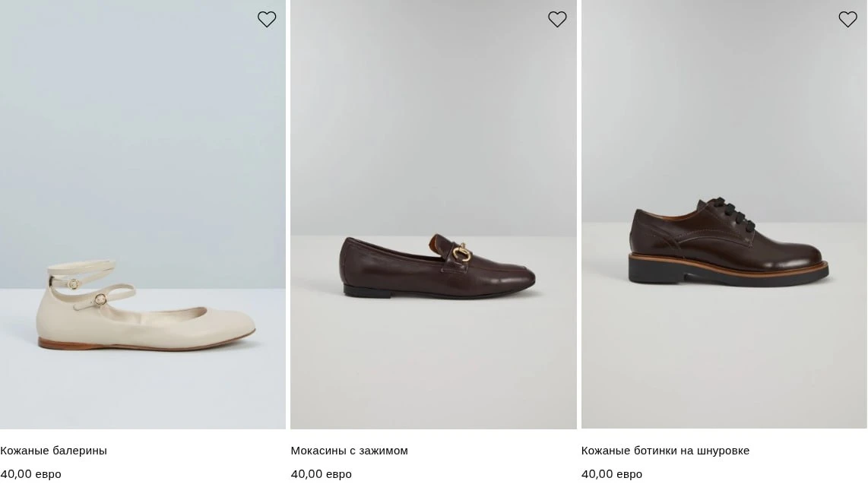Click the buckled ankle straps of the ballerina

click(x=89, y=285)
